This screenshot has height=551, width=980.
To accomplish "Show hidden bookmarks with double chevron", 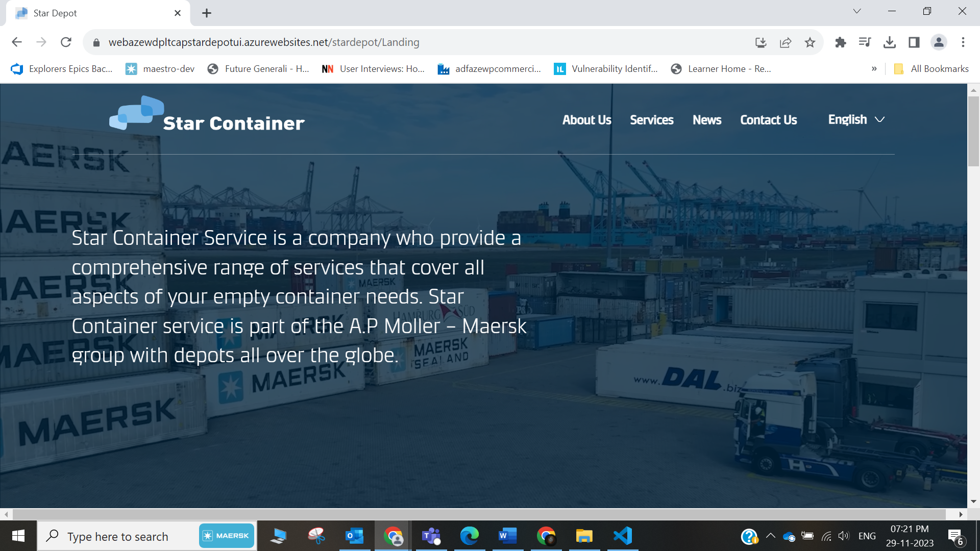I will point(874,69).
